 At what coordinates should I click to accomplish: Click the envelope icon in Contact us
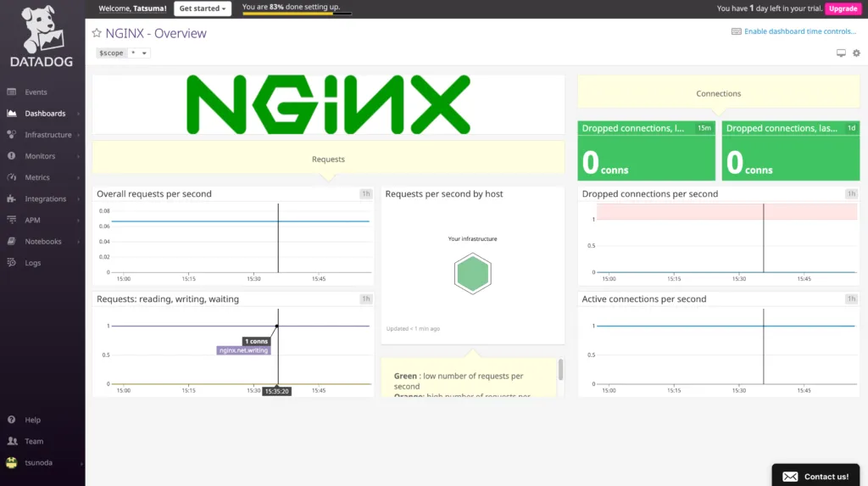coord(790,477)
